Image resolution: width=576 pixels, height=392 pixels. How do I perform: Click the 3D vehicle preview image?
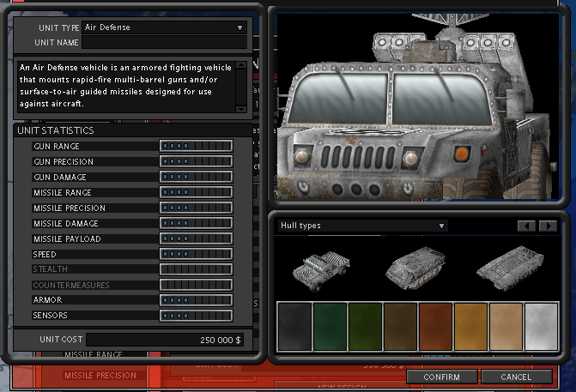pyautogui.click(x=418, y=106)
